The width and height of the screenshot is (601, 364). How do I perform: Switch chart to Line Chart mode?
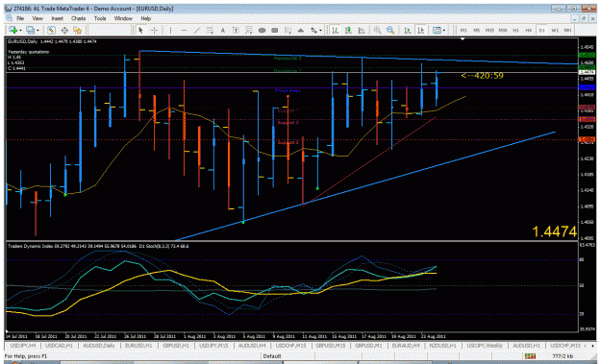pyautogui.click(x=362, y=30)
